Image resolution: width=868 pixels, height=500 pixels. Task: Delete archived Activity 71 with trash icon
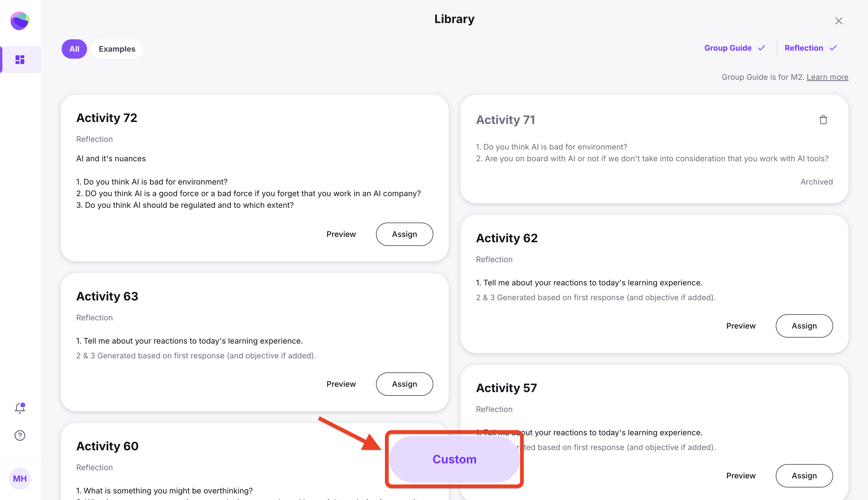pos(823,120)
